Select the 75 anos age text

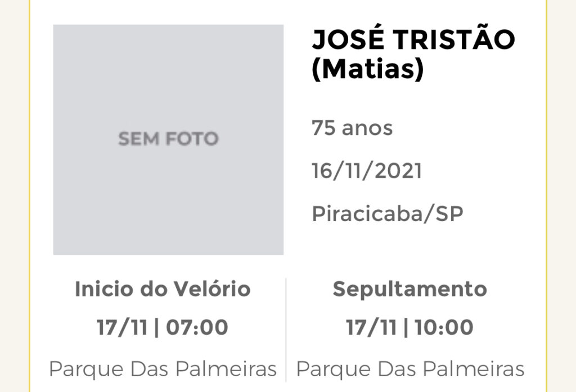click(352, 128)
